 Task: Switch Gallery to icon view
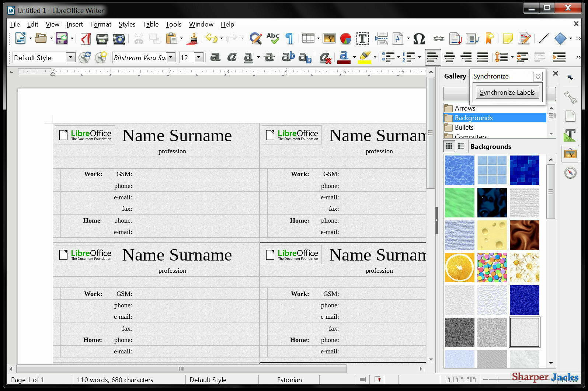[x=449, y=146]
